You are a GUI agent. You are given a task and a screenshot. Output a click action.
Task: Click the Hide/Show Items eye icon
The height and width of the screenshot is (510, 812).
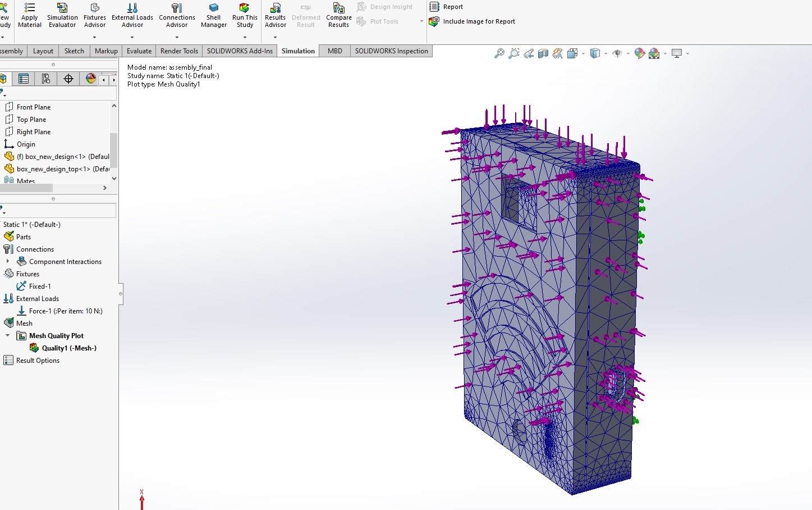[x=617, y=53]
